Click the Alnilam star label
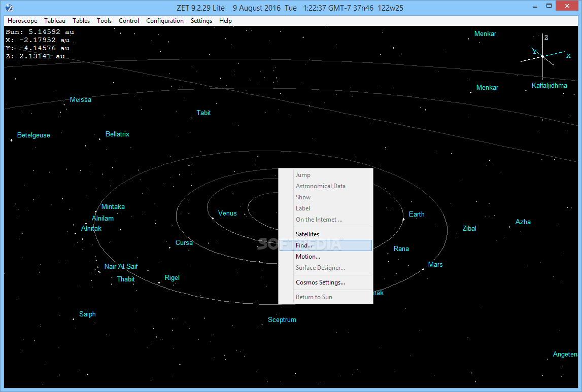The image size is (582, 392). click(103, 219)
